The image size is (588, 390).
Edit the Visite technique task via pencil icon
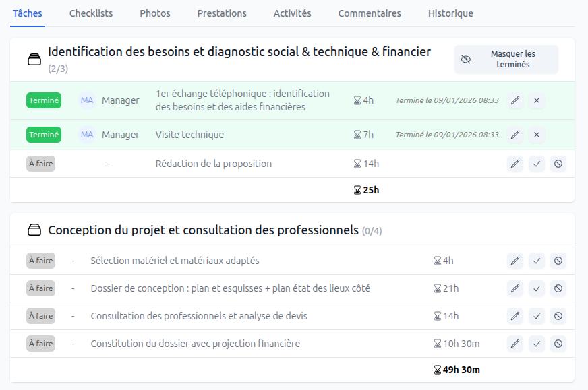coord(514,135)
